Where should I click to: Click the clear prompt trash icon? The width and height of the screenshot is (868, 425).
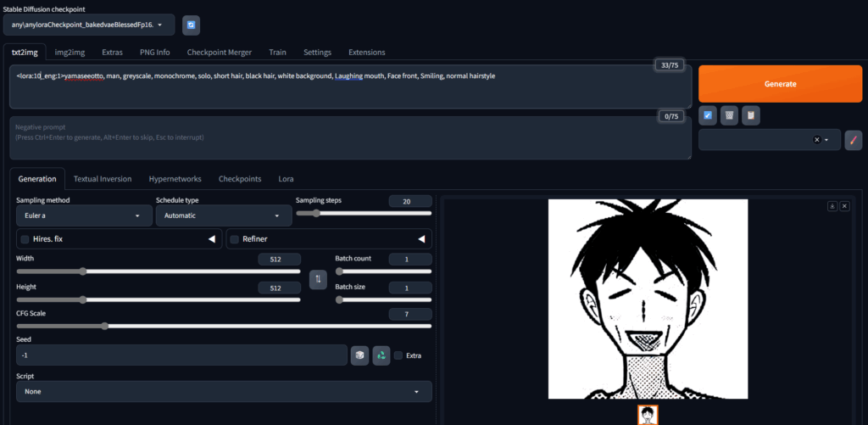point(729,115)
